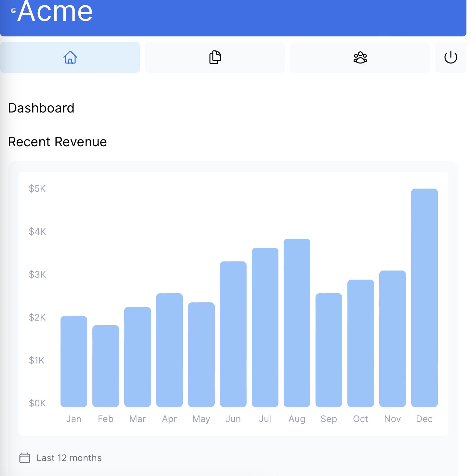Select the January revenue bar
471x476 pixels.
[x=74, y=361]
